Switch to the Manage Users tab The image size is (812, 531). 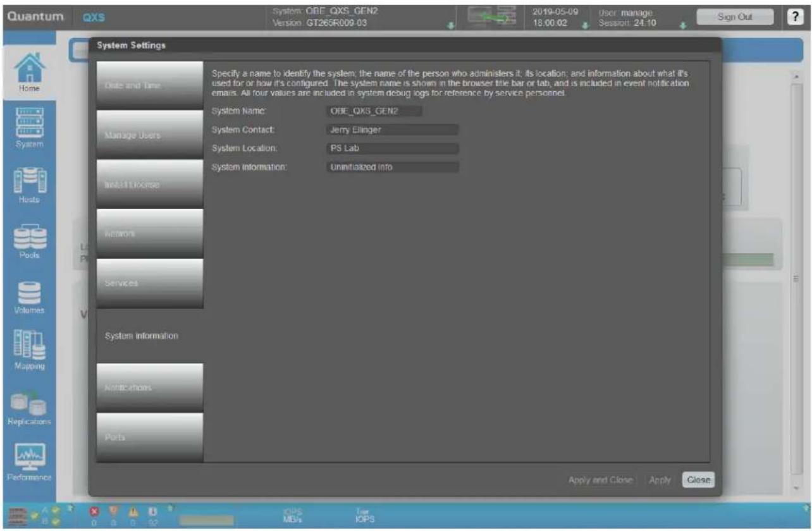(x=150, y=134)
